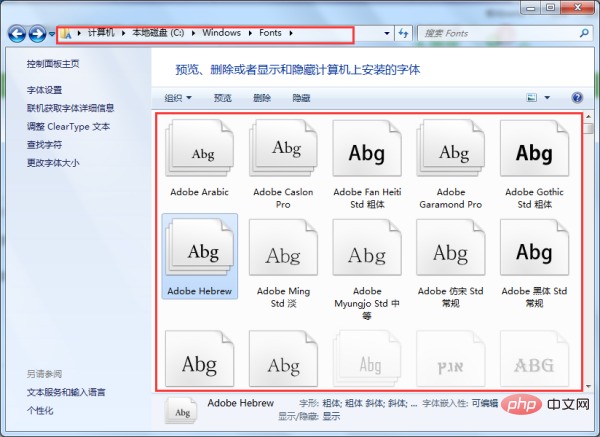The width and height of the screenshot is (600, 437).
Task: Select the Adobe Caslon Pro font
Action: [x=284, y=153]
